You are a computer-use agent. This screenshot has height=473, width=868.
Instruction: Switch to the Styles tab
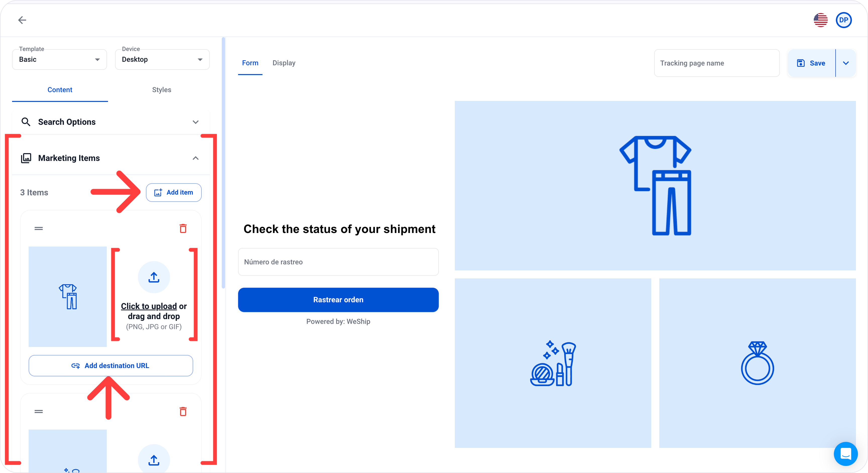point(162,90)
